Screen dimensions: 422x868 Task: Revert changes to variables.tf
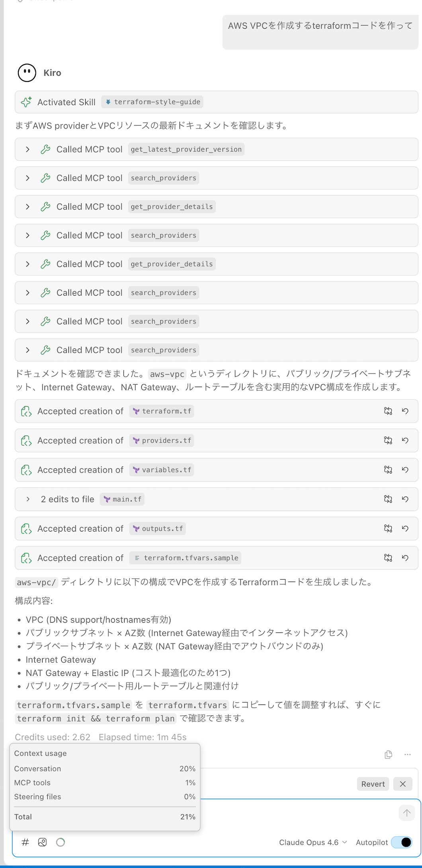[406, 470]
